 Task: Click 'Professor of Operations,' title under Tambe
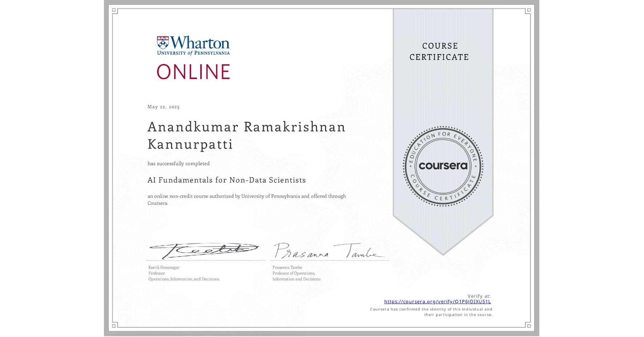[x=294, y=273]
